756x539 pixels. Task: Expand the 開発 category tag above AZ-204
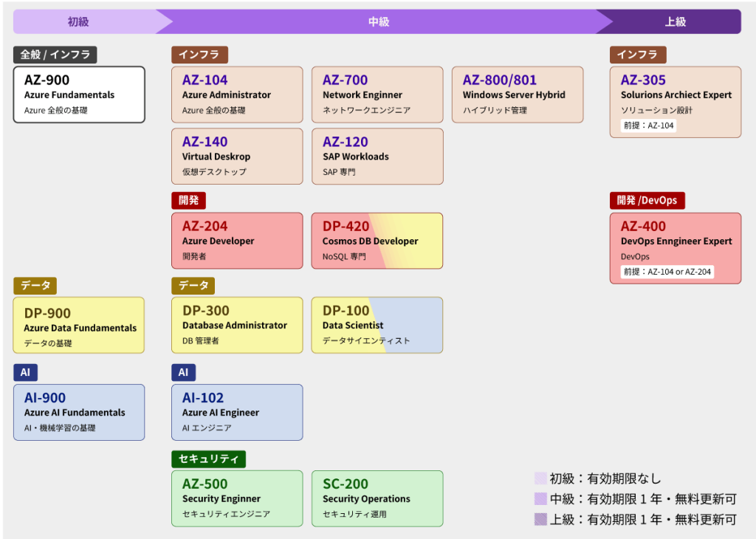pos(189,200)
